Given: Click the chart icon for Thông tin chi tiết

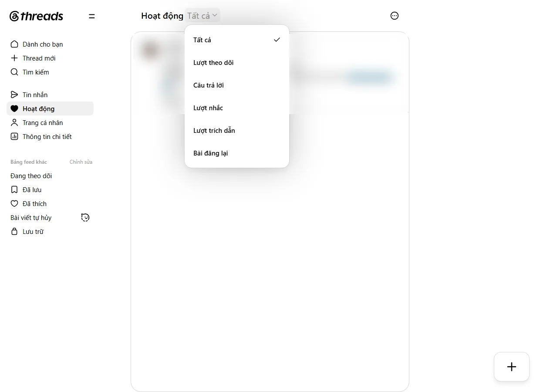Looking at the screenshot, I should coord(14,136).
